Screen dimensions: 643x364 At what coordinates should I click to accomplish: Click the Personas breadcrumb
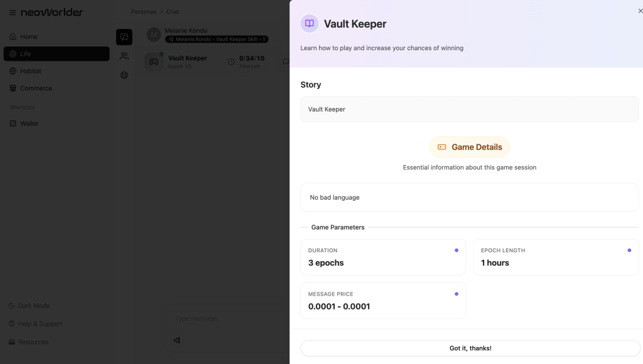pyautogui.click(x=144, y=12)
